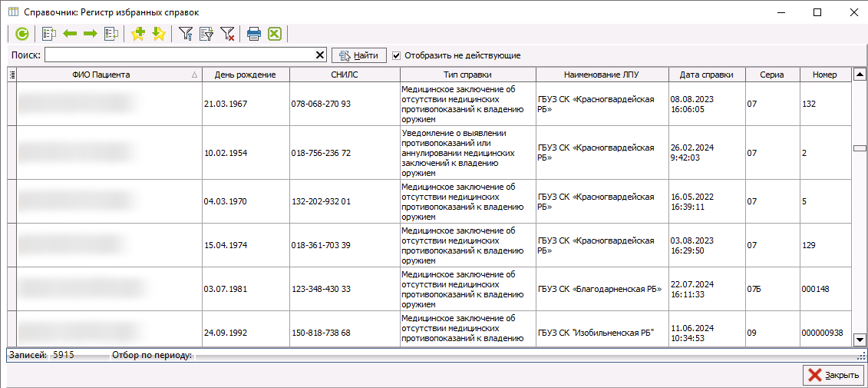Click the 'Найти' search button
Viewport: 868px width, 388px height.
coord(358,55)
